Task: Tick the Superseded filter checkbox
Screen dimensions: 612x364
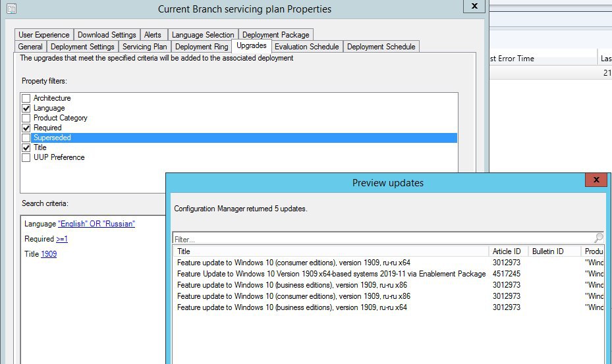Action: click(26, 138)
